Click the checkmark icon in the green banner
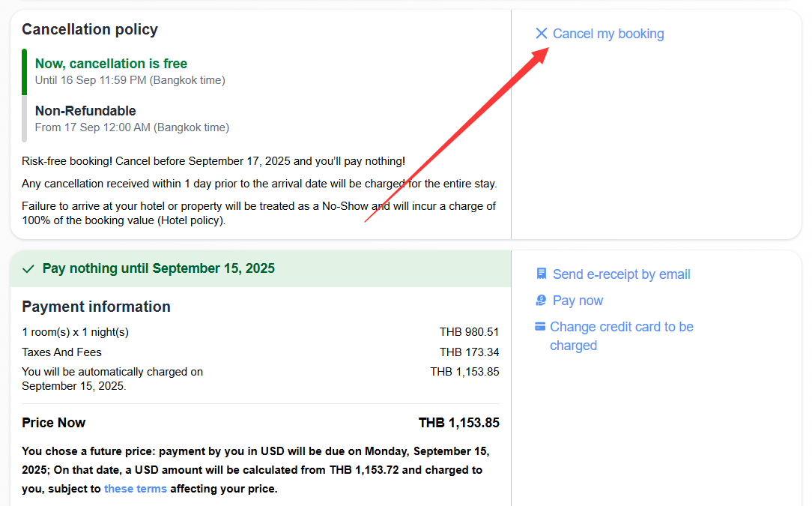 [28, 268]
